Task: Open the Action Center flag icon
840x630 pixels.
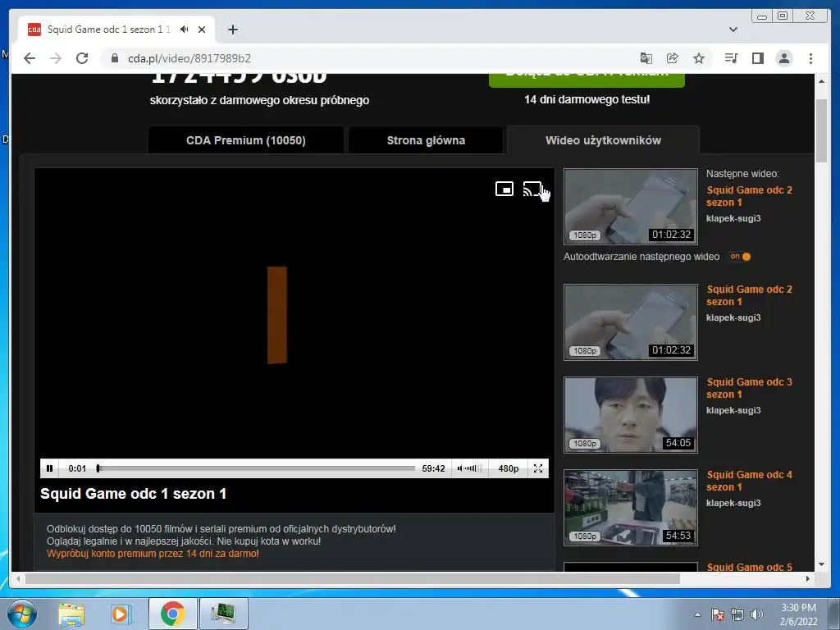Action: pyautogui.click(x=718, y=614)
